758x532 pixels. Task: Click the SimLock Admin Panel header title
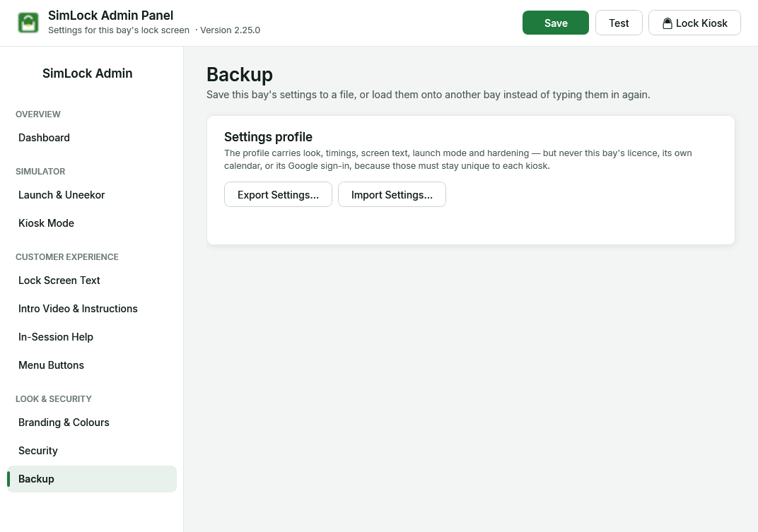111,16
